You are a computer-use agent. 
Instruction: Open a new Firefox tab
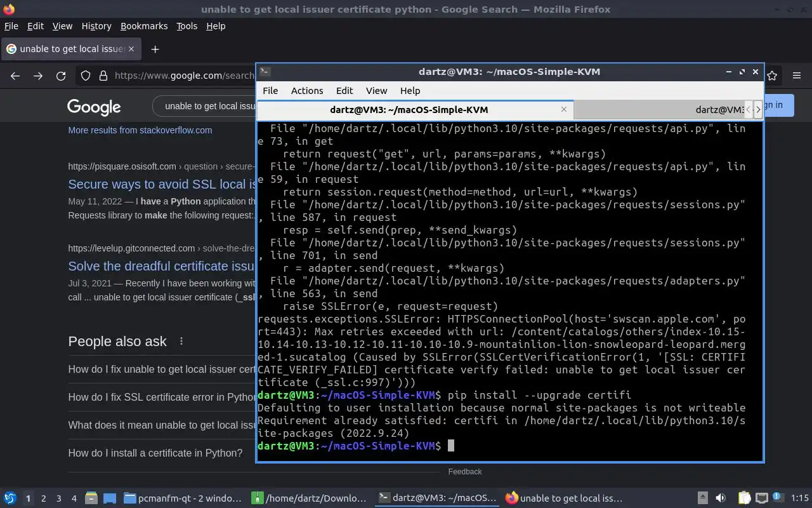click(x=155, y=49)
